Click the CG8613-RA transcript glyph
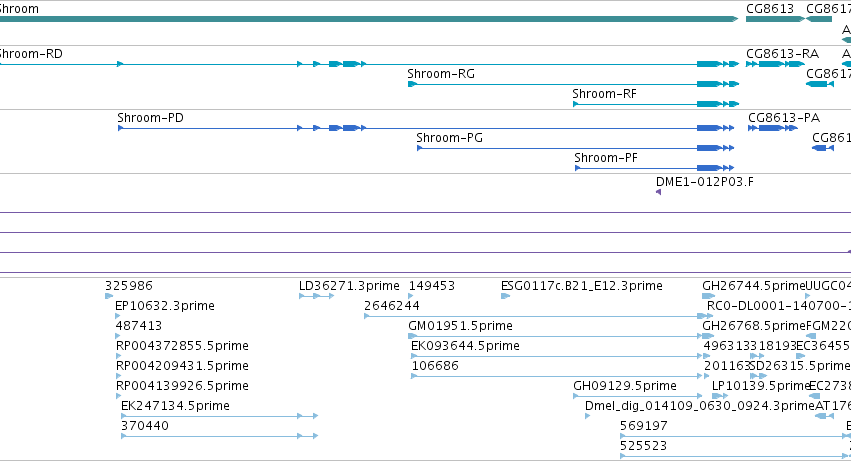Screen dimensions: 851x461 click(775, 64)
